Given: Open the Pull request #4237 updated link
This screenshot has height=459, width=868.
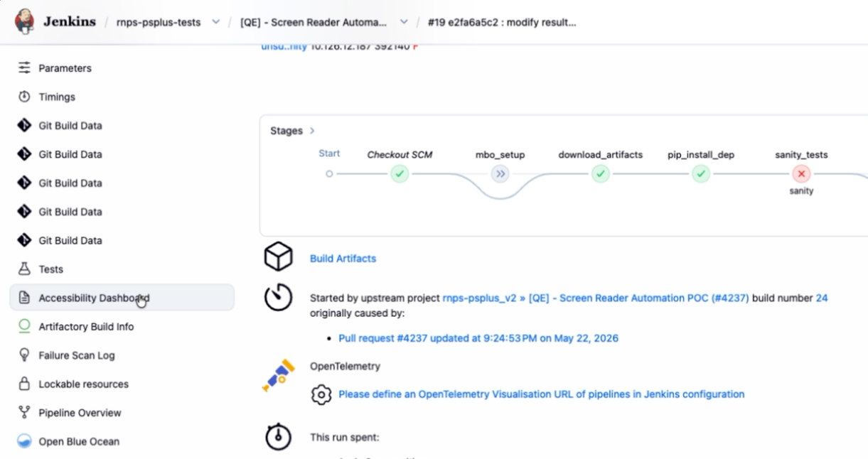Looking at the screenshot, I should click(478, 338).
